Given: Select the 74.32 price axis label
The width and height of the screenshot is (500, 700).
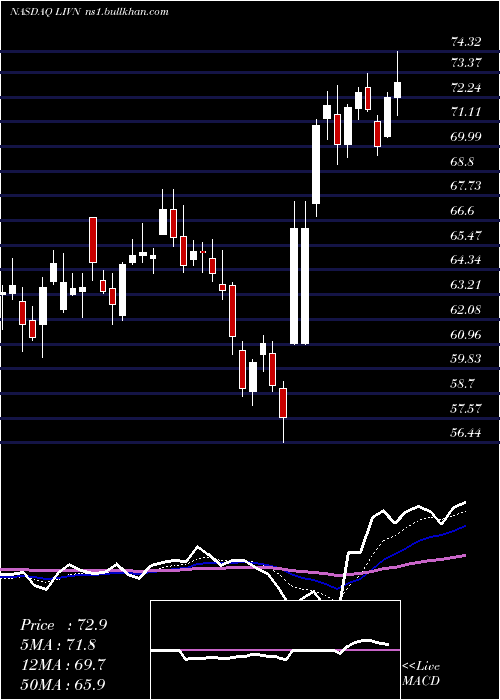Looking at the screenshot, I should pos(466,42).
